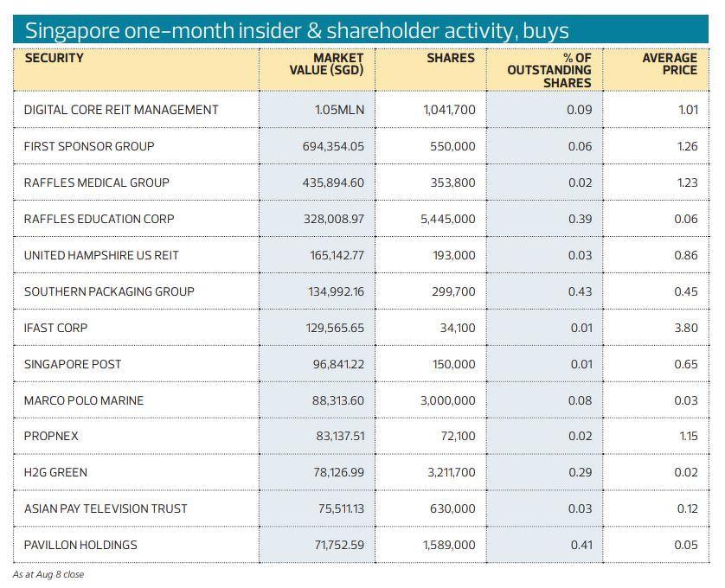
Task: Click PROPNEX market value 83,137.51
Action: (339, 437)
